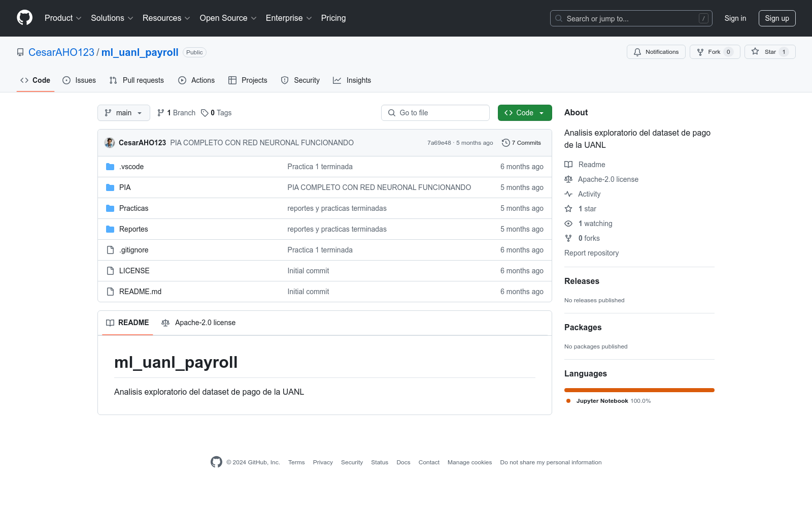812x508 pixels.
Task: Click the .gitignore file icon
Action: (110, 250)
